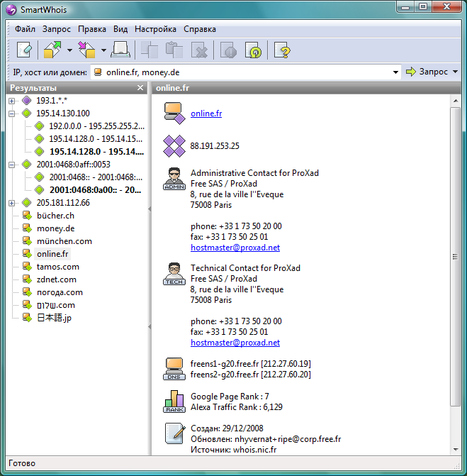467x476 pixels.
Task: Click the purple diamonds IP address icon
Action: pos(174,146)
